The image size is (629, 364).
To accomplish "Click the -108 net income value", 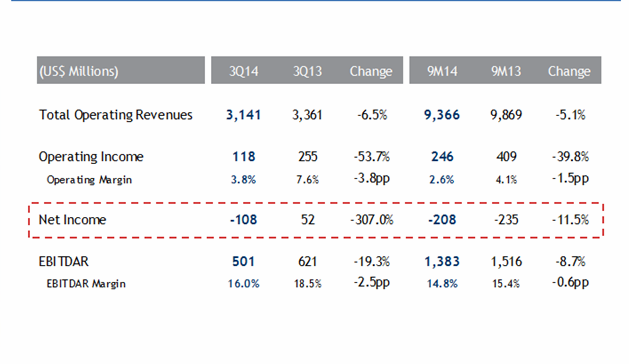I will tap(243, 220).
